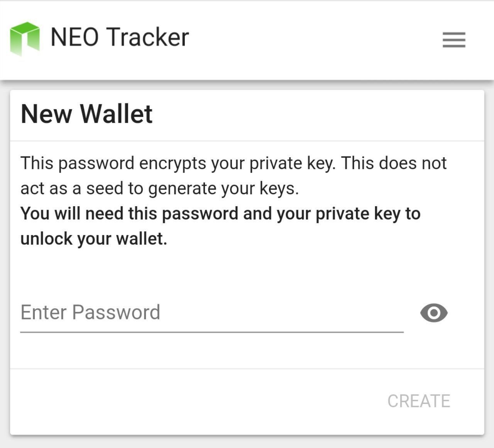Click the green NEO cube logo

[x=25, y=39]
